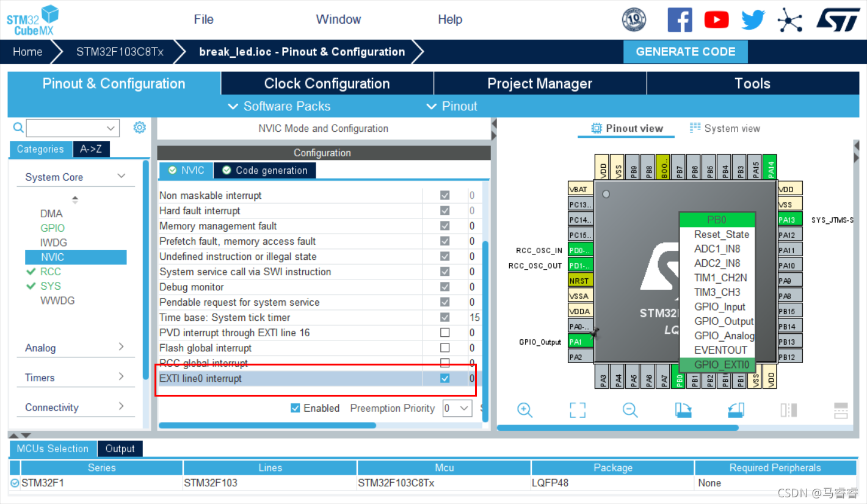
Task: Open the Help menu
Action: click(x=450, y=20)
